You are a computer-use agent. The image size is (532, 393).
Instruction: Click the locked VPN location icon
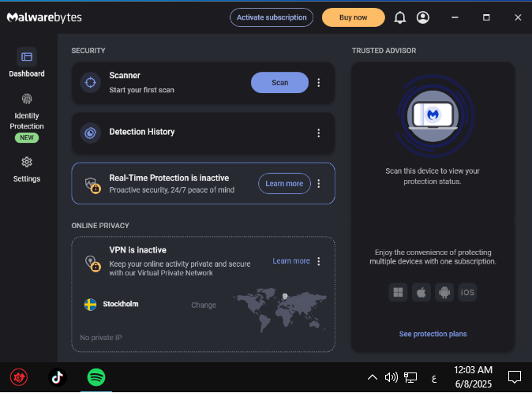point(92,264)
